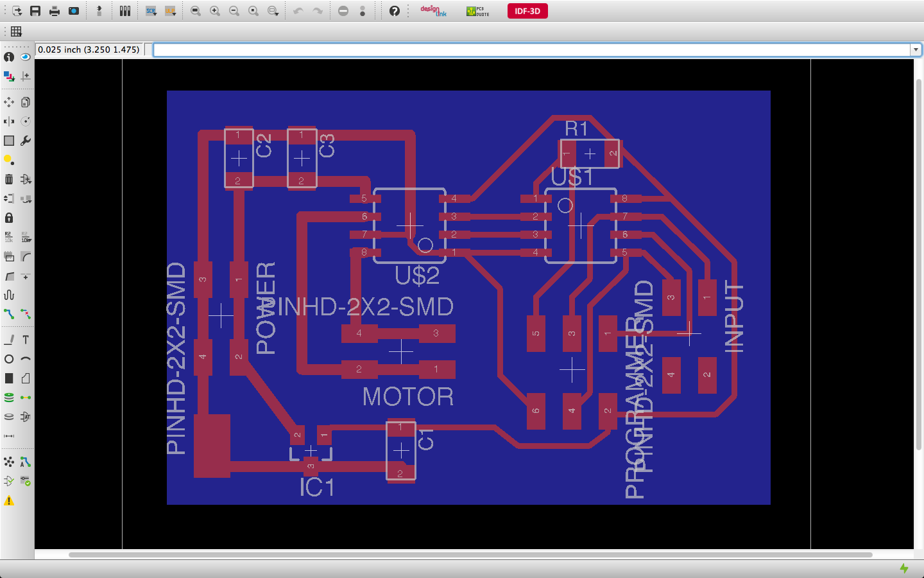Click the command line input field
The image size is (924, 578).
click(x=532, y=49)
